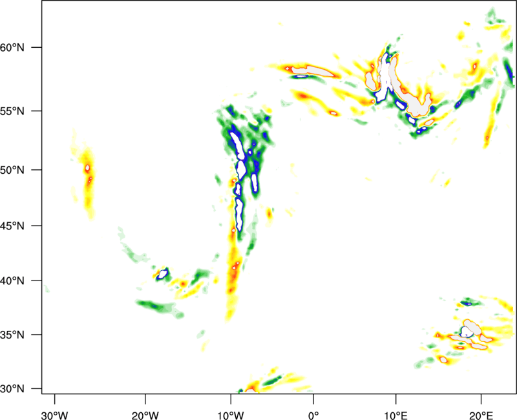
Task: Click the 45°N latitude label
Action: click(12, 226)
